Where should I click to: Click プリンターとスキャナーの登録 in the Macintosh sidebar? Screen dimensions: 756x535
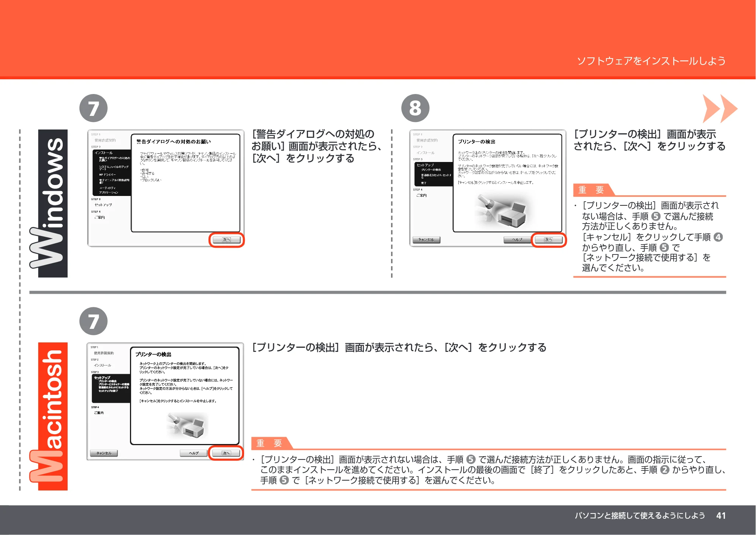[x=114, y=384]
